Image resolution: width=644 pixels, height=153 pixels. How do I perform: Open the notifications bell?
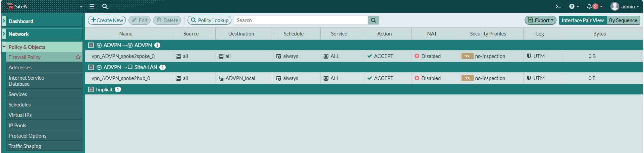(589, 6)
